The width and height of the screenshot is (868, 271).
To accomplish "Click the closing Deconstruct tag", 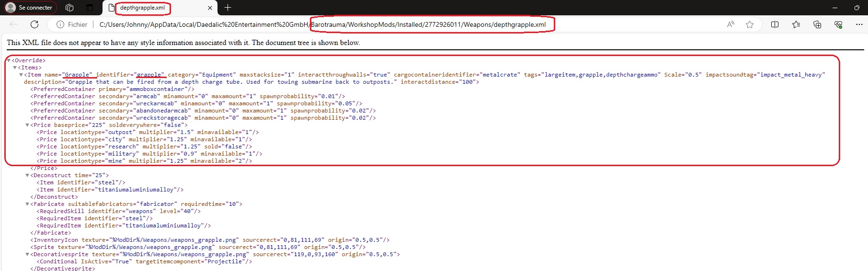I will [54, 197].
